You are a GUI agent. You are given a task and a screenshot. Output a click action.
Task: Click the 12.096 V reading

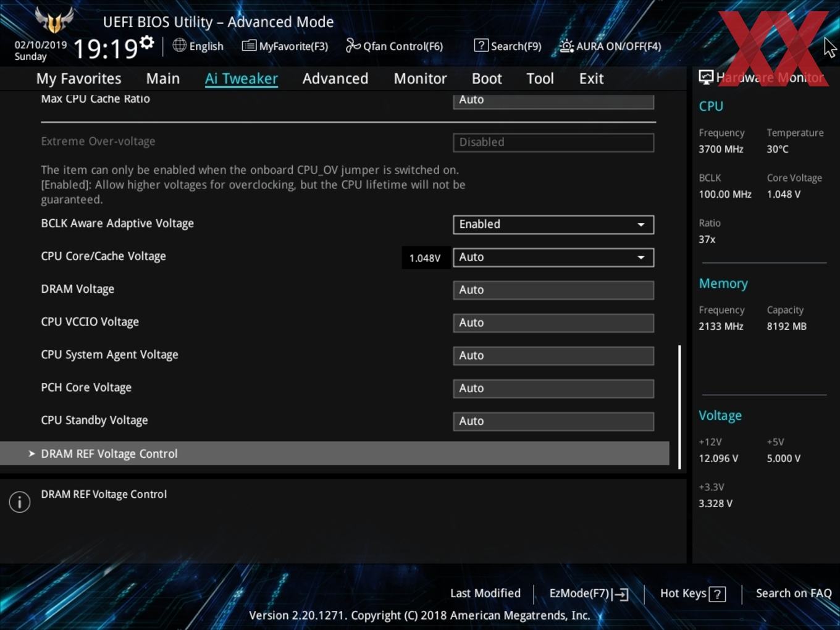[718, 458]
